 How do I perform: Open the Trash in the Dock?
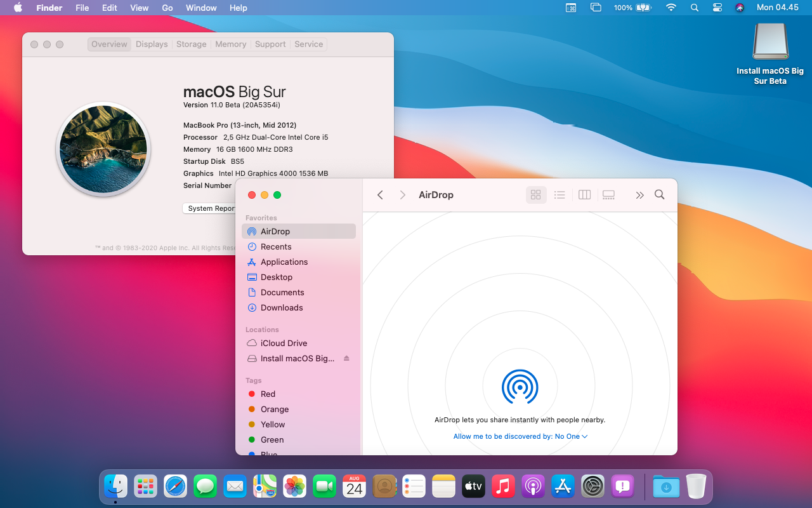696,486
